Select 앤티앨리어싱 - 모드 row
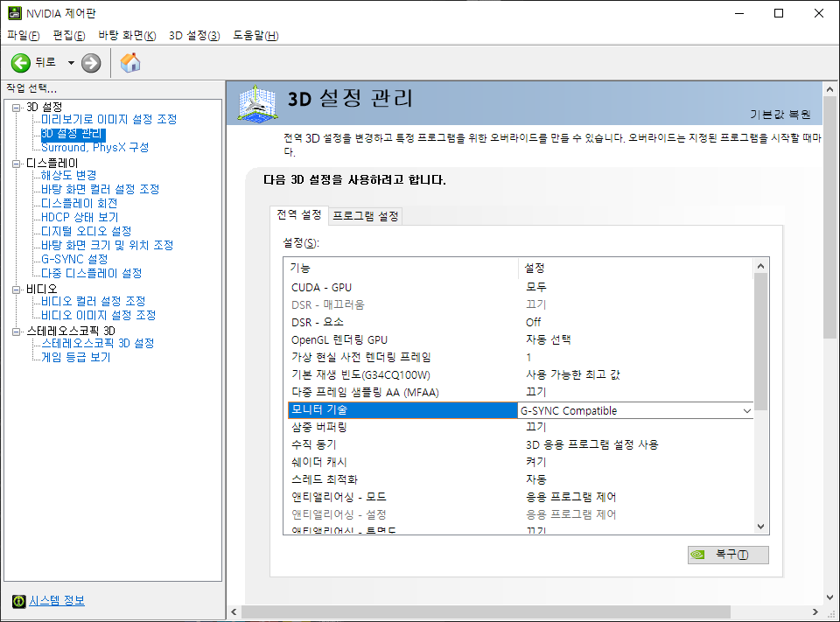This screenshot has height=622, width=840. point(520,497)
